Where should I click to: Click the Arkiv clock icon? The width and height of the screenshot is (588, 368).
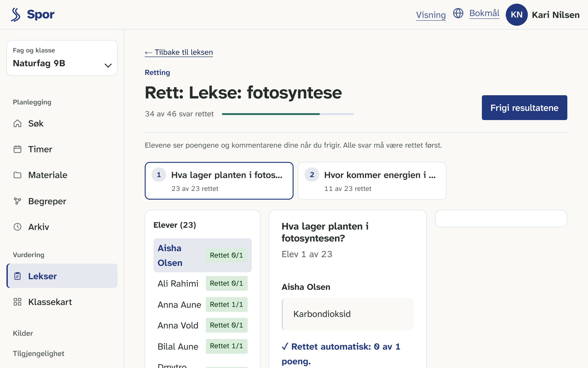[x=17, y=227]
